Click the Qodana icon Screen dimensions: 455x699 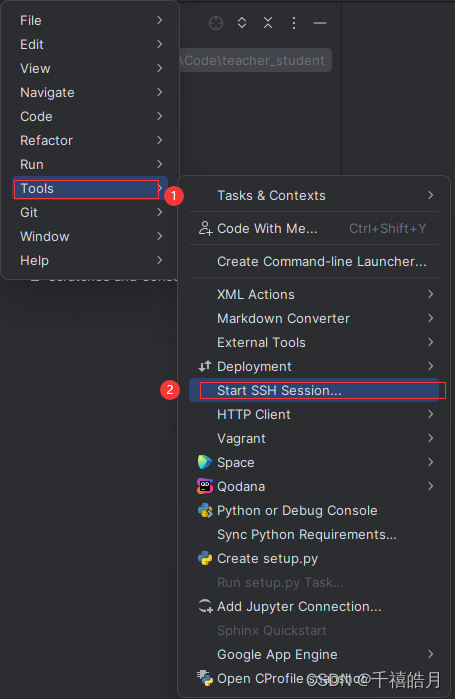tap(205, 486)
